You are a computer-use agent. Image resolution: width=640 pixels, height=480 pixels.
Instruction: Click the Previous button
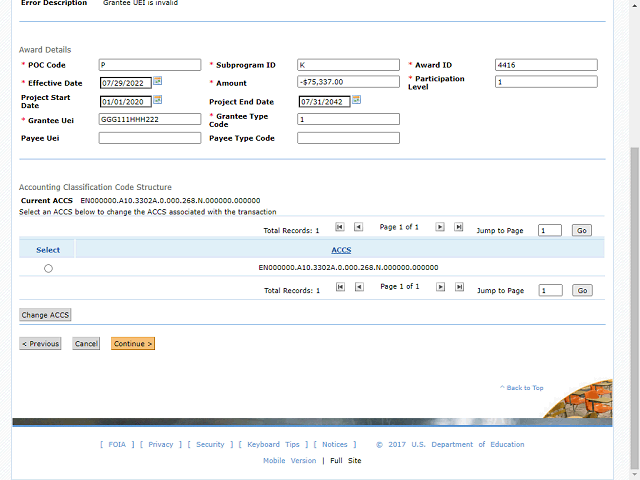40,344
